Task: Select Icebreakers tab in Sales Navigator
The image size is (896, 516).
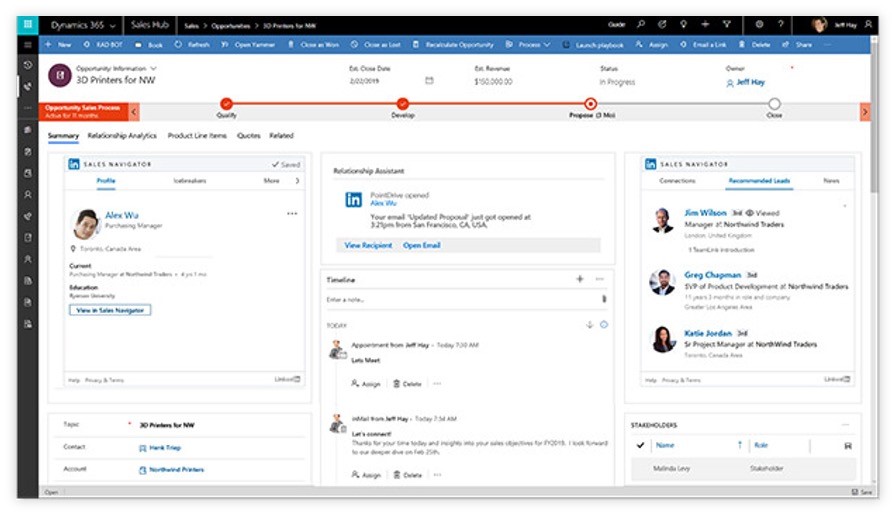Action: [x=190, y=181]
